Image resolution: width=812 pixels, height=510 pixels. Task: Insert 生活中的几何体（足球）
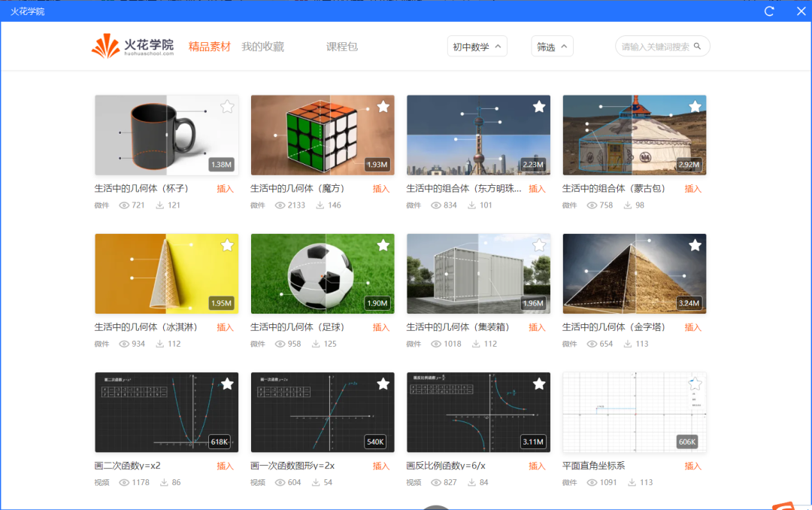(x=381, y=327)
